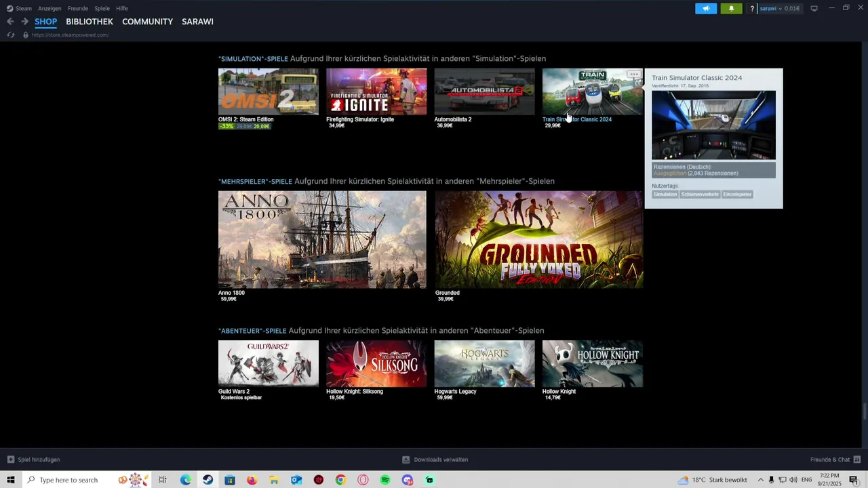Switch to Big Picture mode monitor icon
The width and height of the screenshot is (868, 488).
click(x=814, y=8)
